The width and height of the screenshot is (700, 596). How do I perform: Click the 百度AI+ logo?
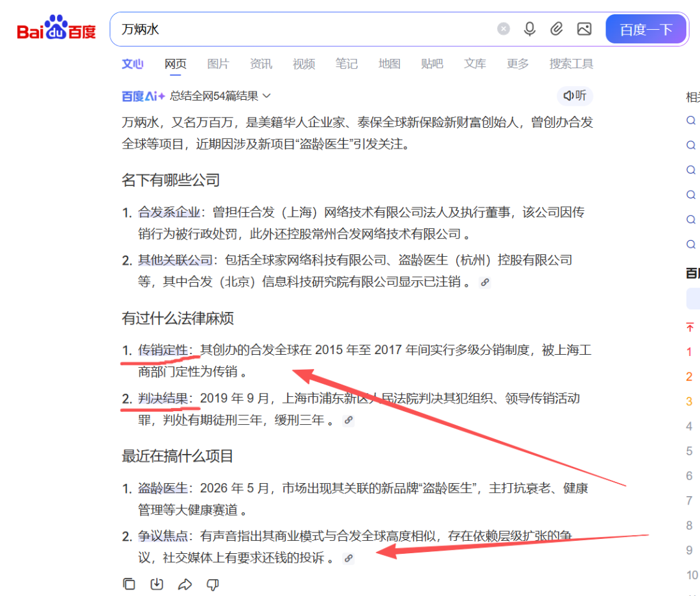click(x=143, y=96)
